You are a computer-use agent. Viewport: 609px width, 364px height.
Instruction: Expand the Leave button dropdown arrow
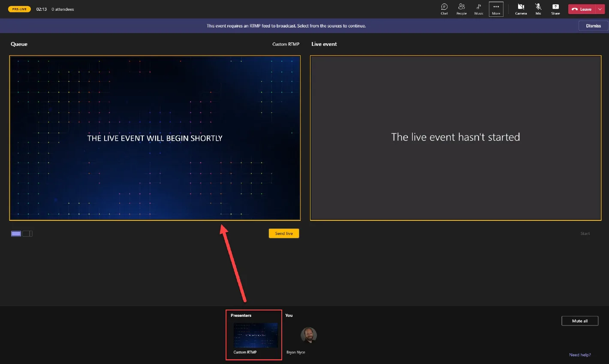(600, 9)
